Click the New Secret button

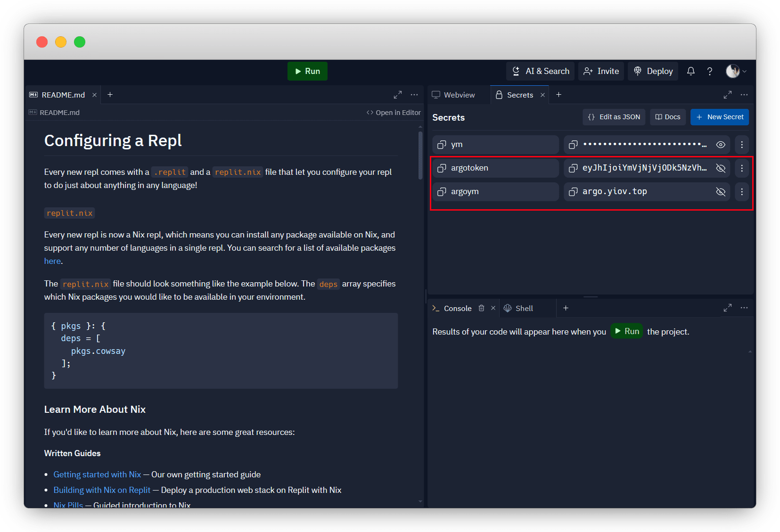coord(719,117)
